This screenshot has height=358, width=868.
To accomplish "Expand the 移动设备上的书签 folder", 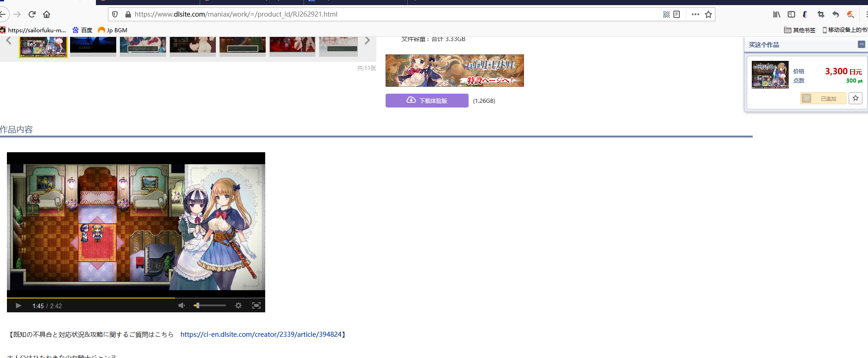I will [845, 30].
